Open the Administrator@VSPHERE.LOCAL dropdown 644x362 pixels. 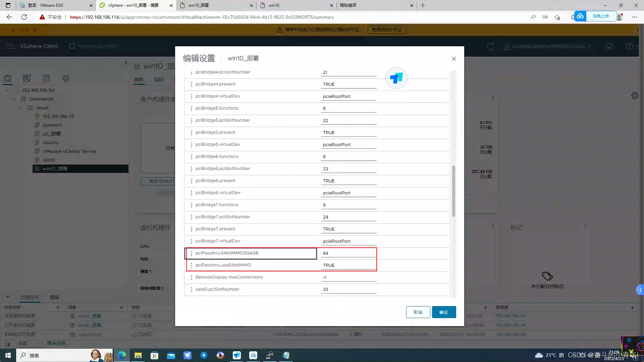click(x=549, y=46)
